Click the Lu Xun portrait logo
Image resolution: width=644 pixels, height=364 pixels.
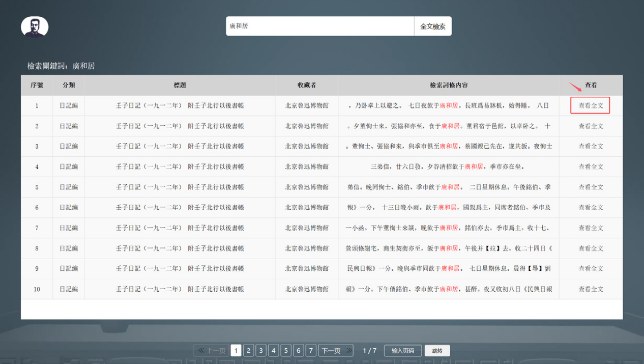coord(35,27)
